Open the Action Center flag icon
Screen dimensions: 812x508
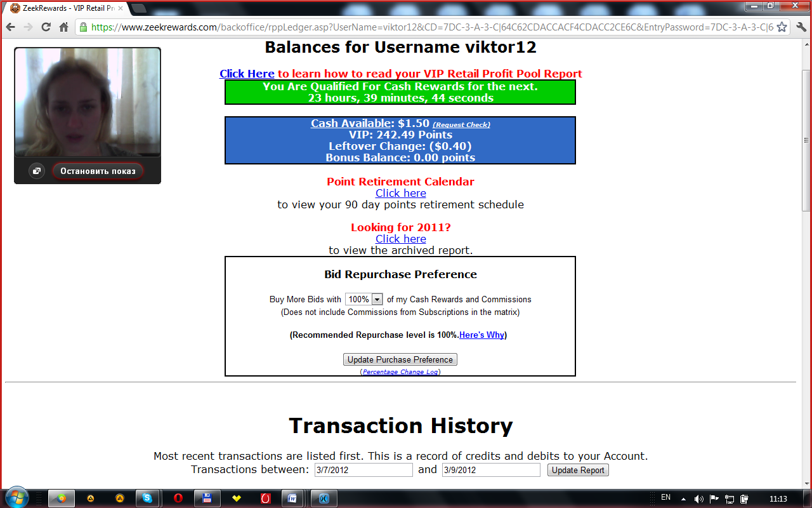[x=714, y=498]
